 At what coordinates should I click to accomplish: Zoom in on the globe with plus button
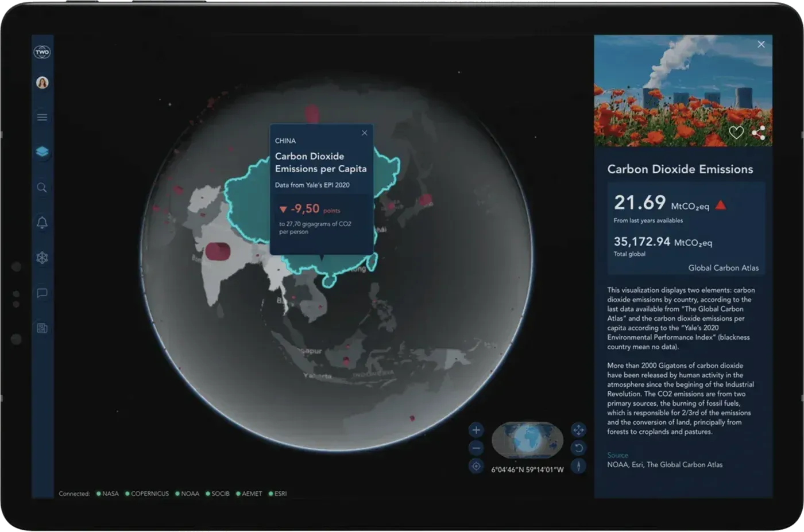[476, 430]
